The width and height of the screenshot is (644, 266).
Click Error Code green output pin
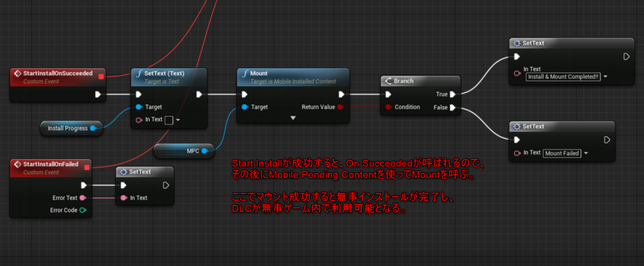(x=82, y=210)
